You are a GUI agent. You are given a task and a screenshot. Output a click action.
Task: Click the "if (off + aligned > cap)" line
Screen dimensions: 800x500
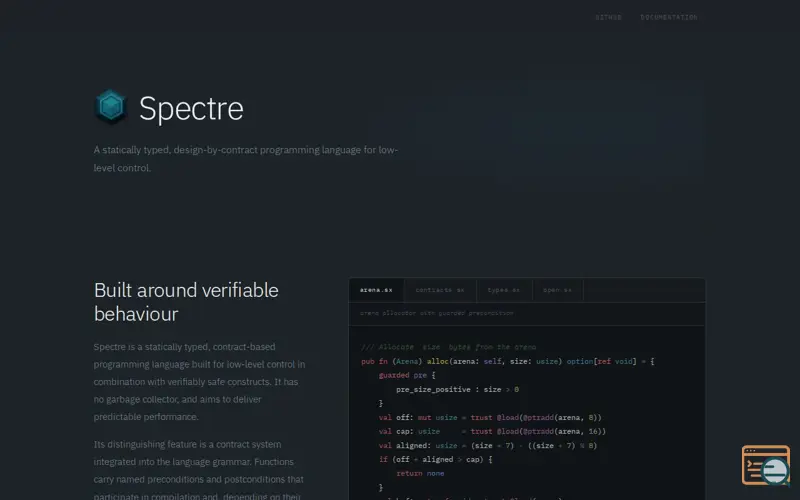click(435, 459)
